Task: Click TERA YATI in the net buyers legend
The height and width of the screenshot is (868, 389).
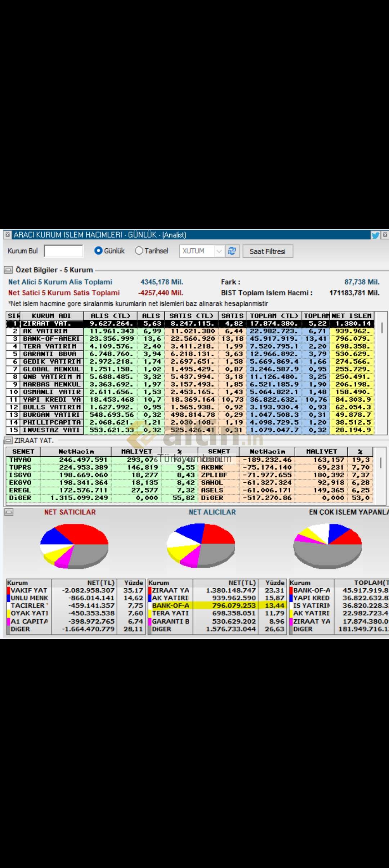Action: tap(170, 613)
